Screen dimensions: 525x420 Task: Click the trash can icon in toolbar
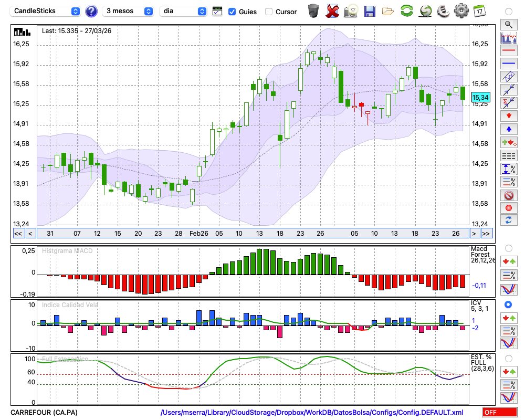click(313, 11)
